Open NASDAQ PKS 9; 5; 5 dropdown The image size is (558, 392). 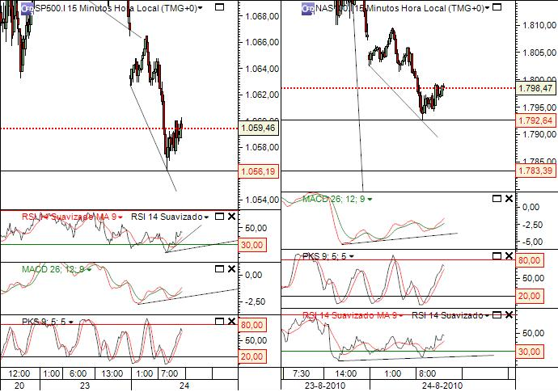pyautogui.click(x=351, y=256)
